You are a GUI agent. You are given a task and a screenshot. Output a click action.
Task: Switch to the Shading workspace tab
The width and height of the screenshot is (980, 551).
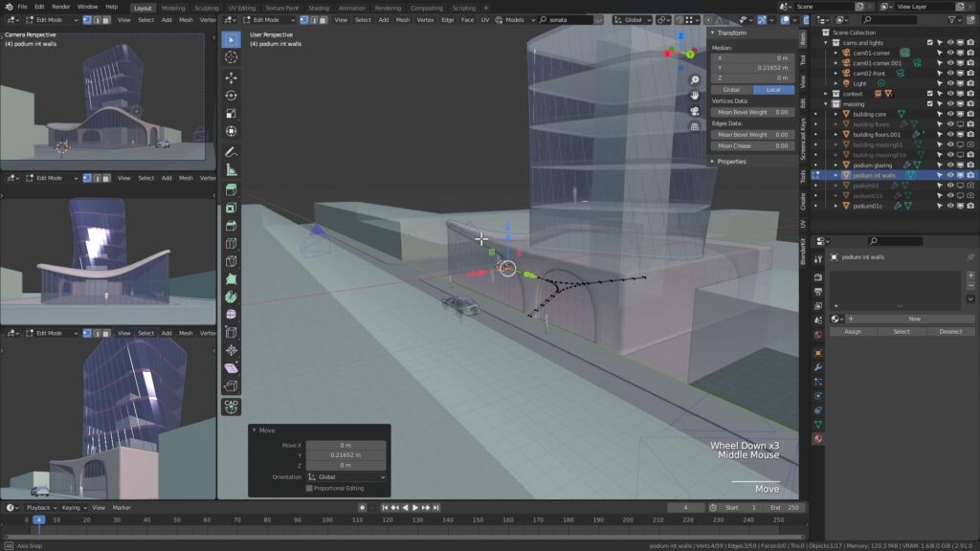318,8
